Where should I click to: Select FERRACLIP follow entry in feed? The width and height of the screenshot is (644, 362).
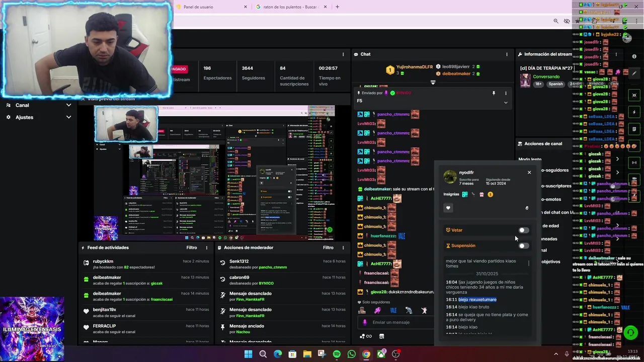pos(146,328)
